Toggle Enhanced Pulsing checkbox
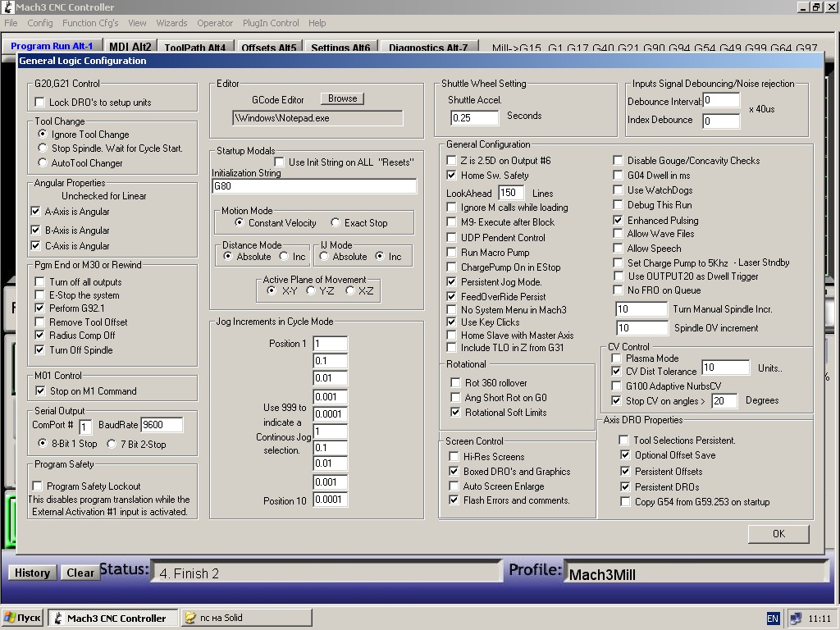 [x=619, y=220]
